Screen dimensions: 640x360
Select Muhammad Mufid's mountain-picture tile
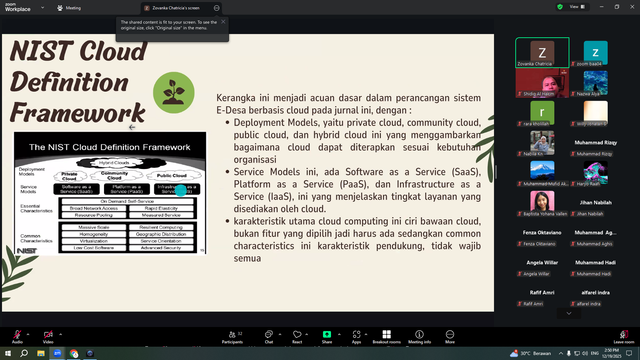(542, 173)
